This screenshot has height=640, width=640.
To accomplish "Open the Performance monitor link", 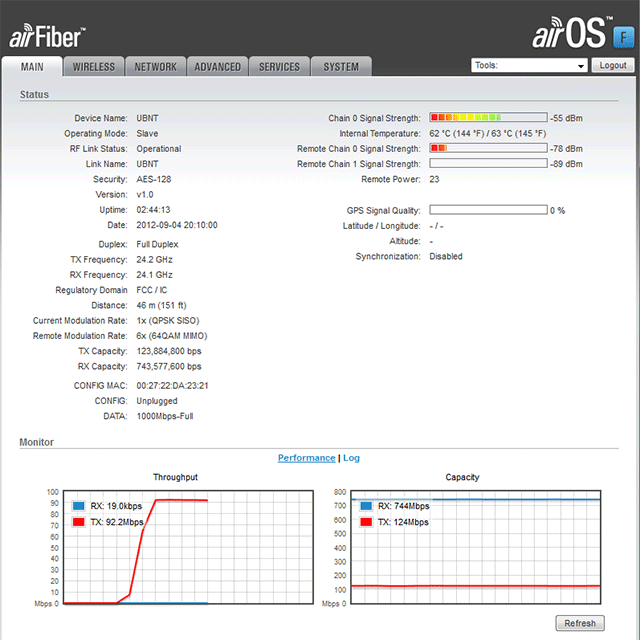I will point(306,458).
